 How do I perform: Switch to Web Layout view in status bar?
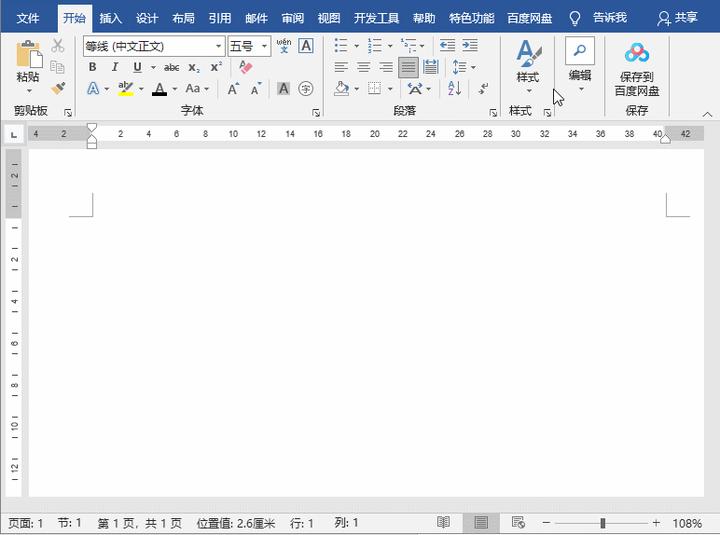tap(518, 522)
